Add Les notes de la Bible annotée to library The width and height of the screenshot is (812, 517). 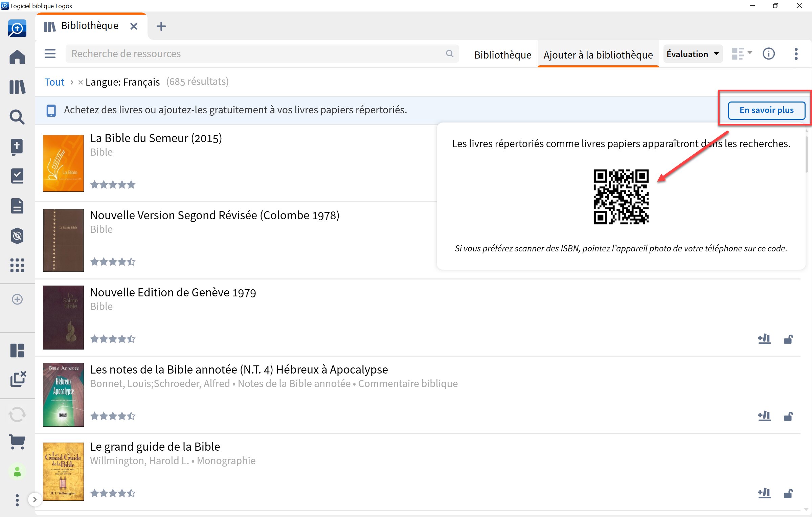pos(764,416)
